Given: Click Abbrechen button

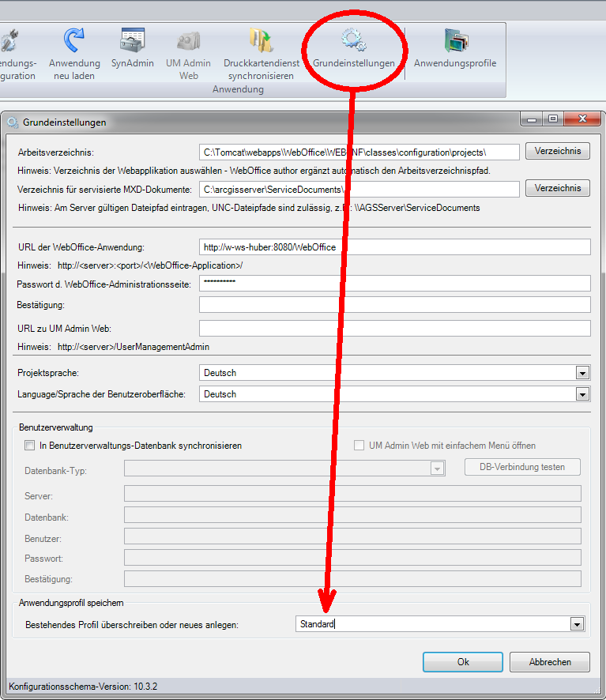Looking at the screenshot, I should pos(550,662).
